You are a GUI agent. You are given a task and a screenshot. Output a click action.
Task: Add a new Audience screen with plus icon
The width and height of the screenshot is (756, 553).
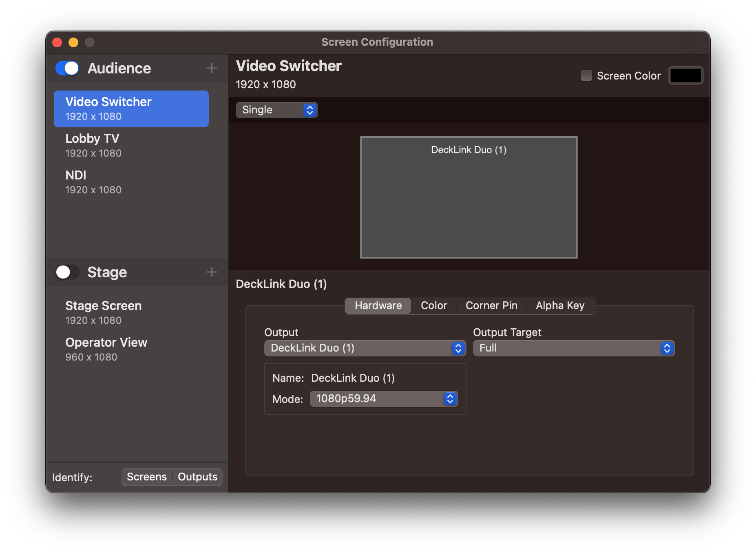click(212, 68)
